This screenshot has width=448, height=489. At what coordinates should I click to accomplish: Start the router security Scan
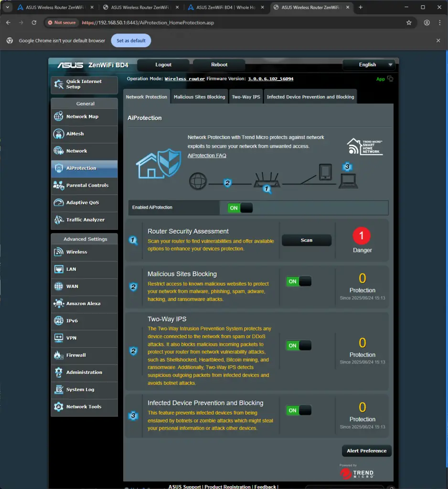tap(306, 240)
